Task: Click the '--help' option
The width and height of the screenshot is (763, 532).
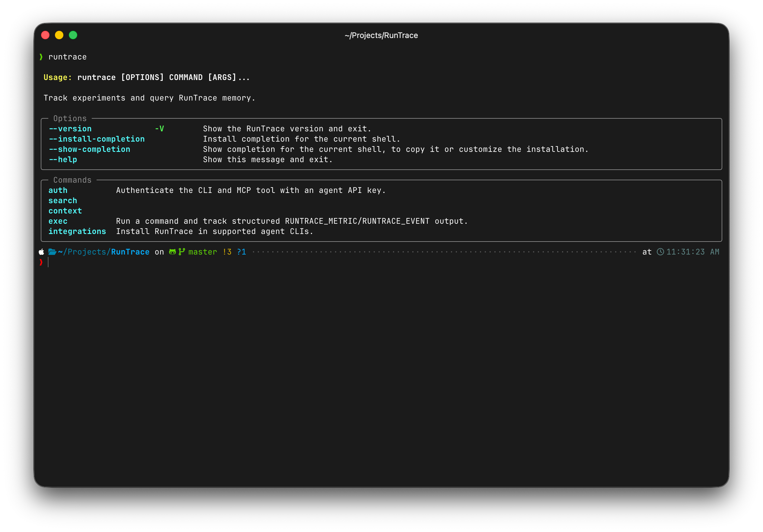Action: [x=63, y=160]
